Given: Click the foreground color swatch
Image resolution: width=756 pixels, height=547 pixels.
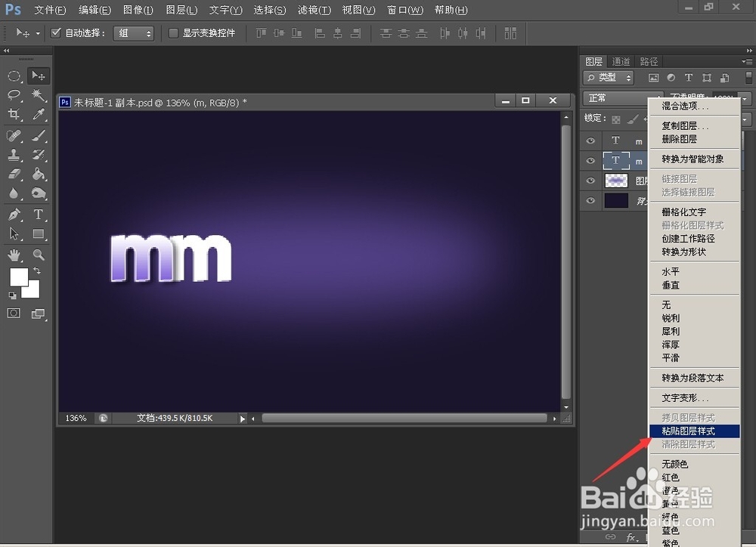Looking at the screenshot, I should click(19, 277).
